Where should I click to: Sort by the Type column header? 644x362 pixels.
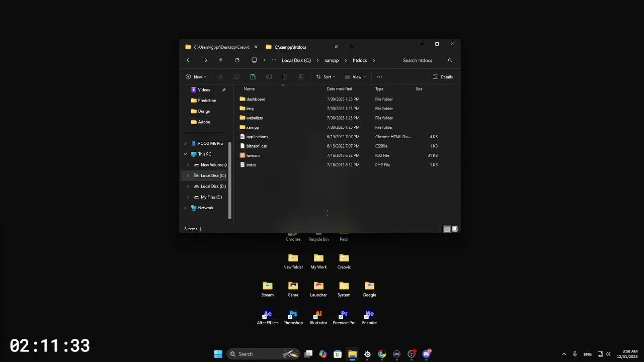[379, 89]
